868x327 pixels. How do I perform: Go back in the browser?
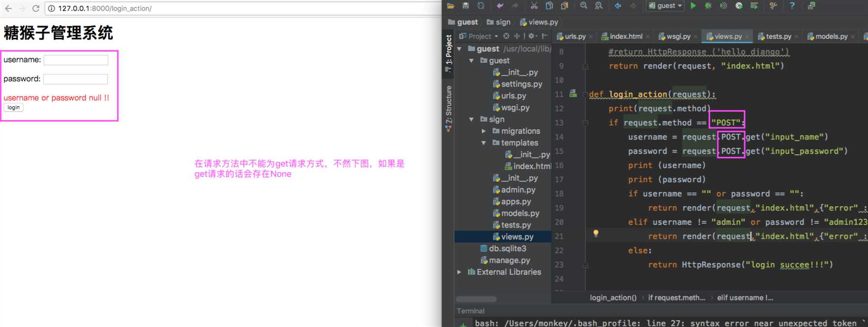coord(8,8)
